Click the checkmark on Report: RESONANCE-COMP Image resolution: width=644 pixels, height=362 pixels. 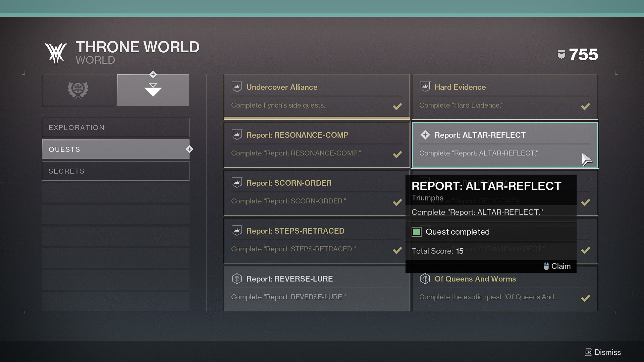[397, 155]
